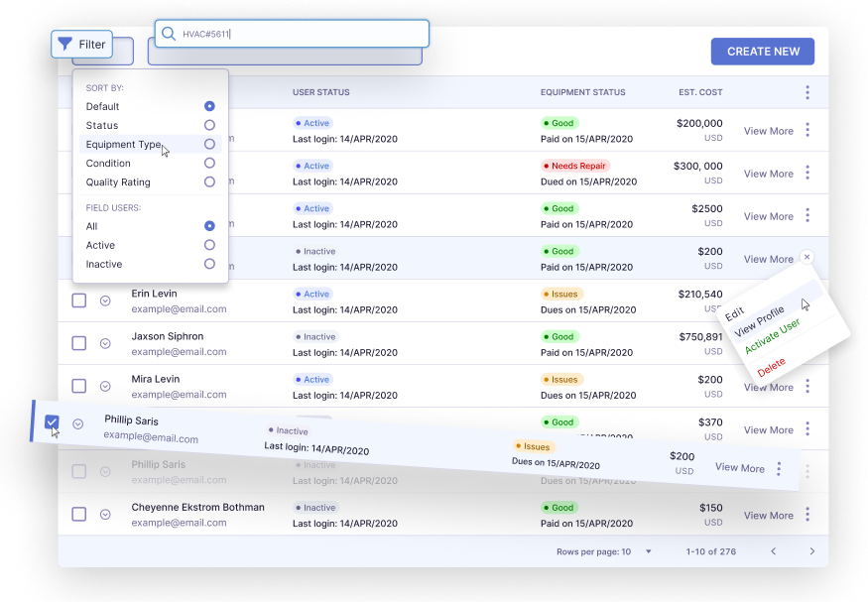Image resolution: width=868 pixels, height=602 pixels.
Task: Open kebab menu for Cheyenne Ekstrom Bothman row
Action: 807,515
